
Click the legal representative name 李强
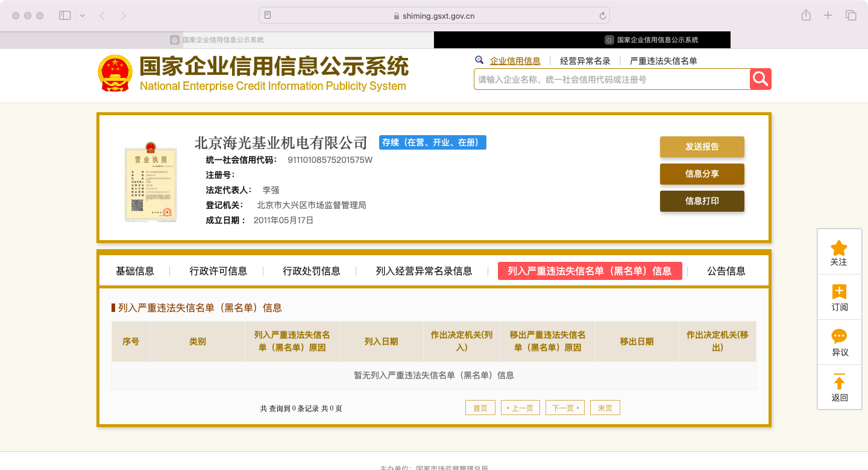tap(271, 190)
